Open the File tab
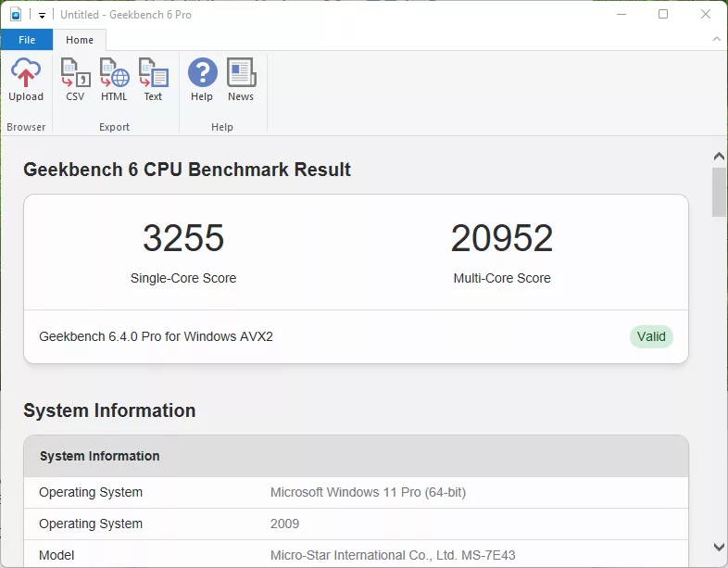Viewport: 728px width, 568px height. coord(27,40)
